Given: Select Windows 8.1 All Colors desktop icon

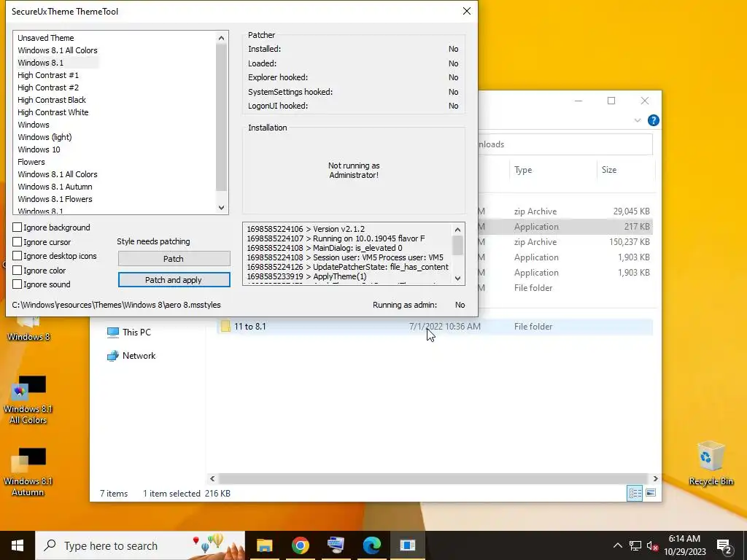Looking at the screenshot, I should 28,399.
